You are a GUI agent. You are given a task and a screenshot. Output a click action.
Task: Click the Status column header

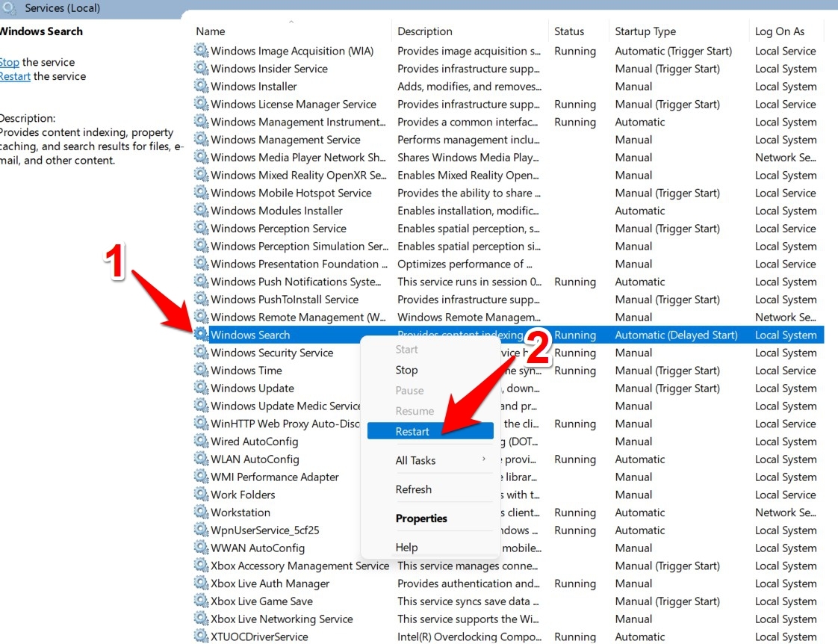pyautogui.click(x=568, y=31)
